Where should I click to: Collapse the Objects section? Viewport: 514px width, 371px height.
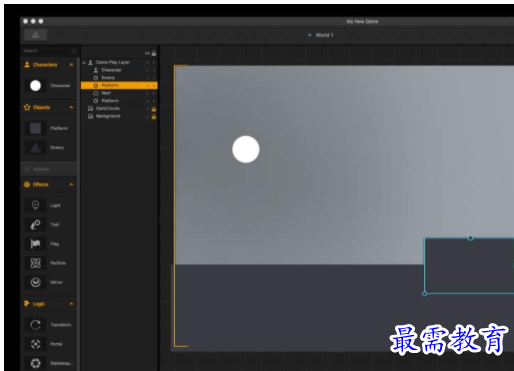[x=71, y=107]
